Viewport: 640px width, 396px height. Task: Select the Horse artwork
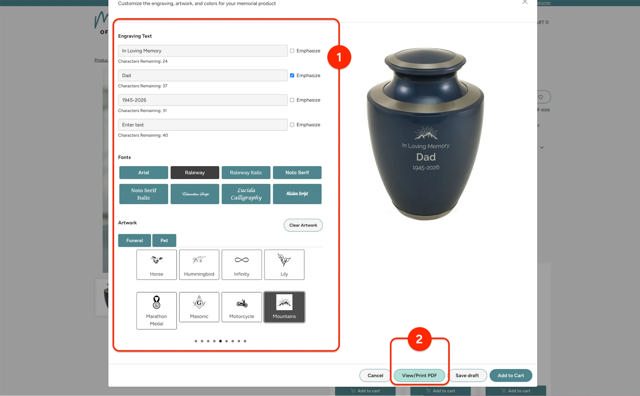pyautogui.click(x=156, y=265)
